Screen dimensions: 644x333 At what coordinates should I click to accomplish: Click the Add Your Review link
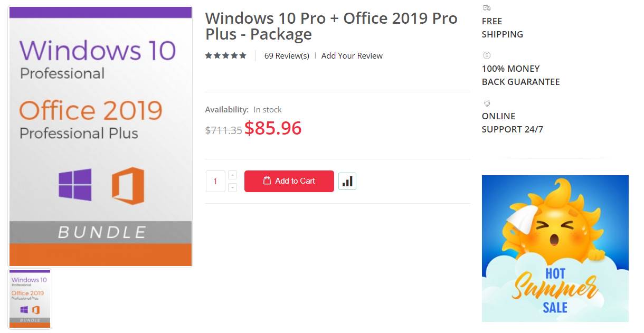coord(352,56)
